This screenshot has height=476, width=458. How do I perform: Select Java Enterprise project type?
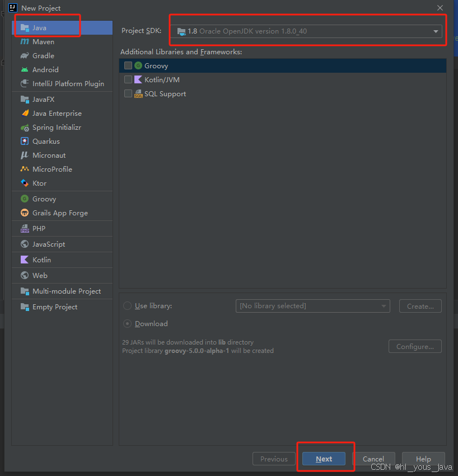pyautogui.click(x=62, y=113)
